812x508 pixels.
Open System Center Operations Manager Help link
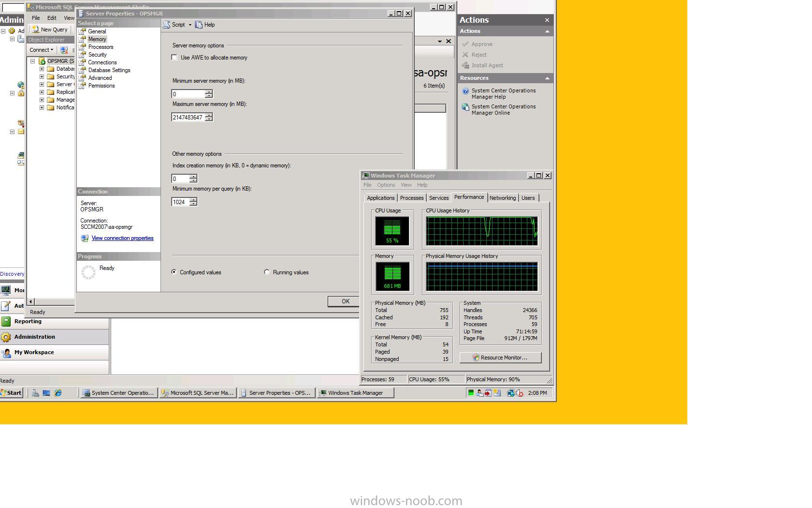pos(504,93)
